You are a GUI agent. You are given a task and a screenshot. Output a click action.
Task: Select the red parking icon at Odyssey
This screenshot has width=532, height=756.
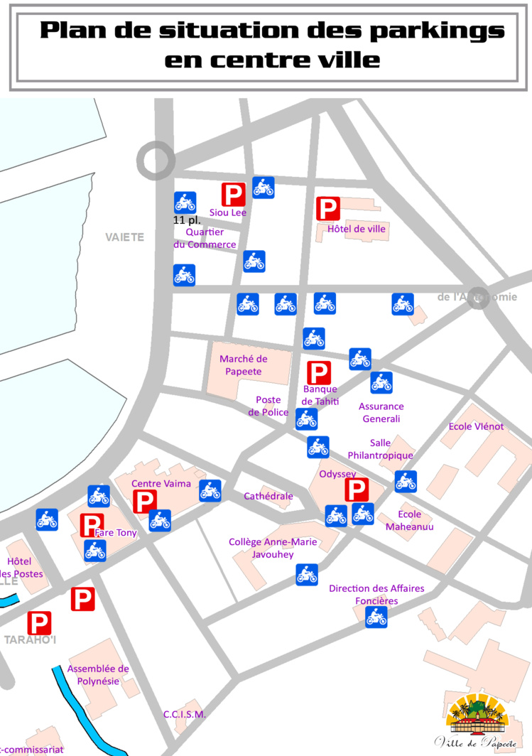click(356, 490)
